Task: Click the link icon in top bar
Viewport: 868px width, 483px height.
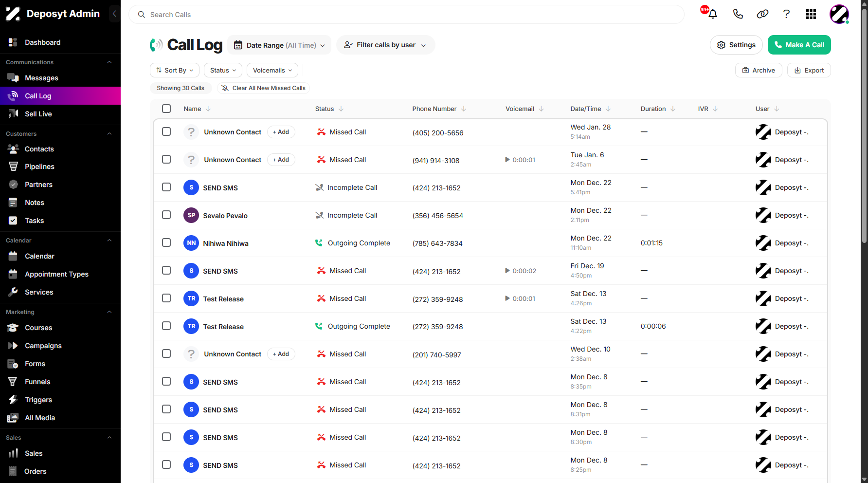Action: click(762, 14)
